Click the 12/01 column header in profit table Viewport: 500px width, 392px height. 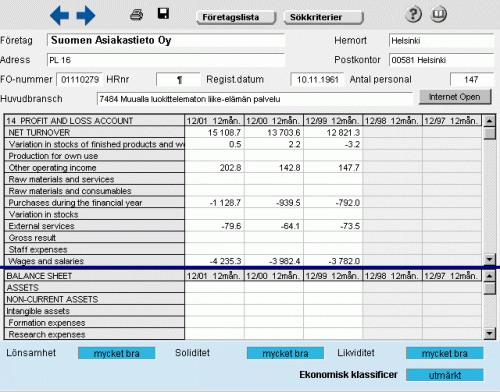click(214, 121)
